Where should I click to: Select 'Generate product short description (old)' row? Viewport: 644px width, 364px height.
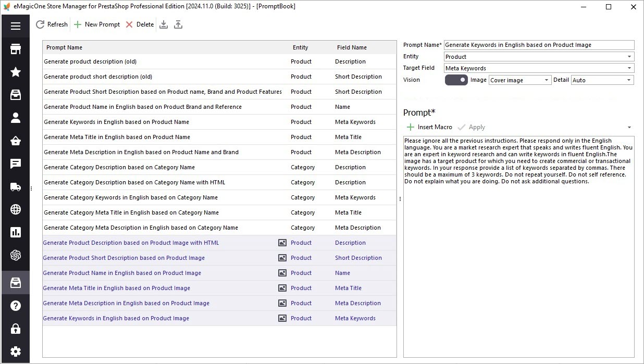[219, 77]
